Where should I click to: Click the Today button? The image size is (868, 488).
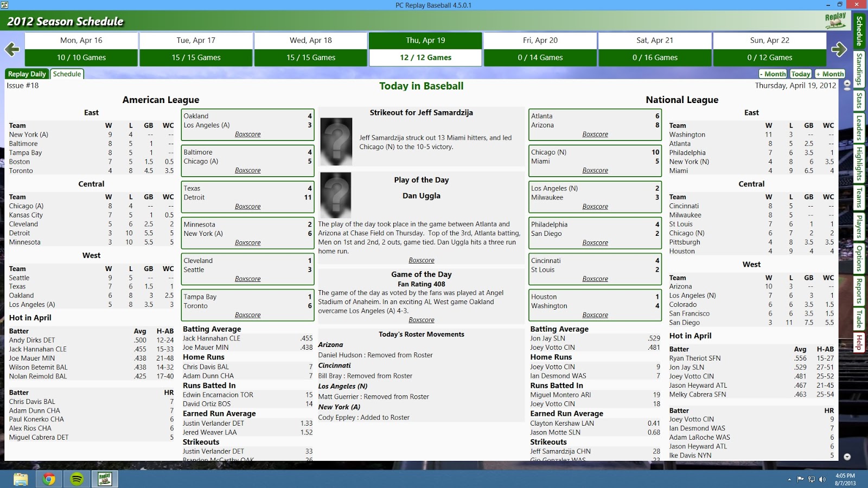point(800,74)
